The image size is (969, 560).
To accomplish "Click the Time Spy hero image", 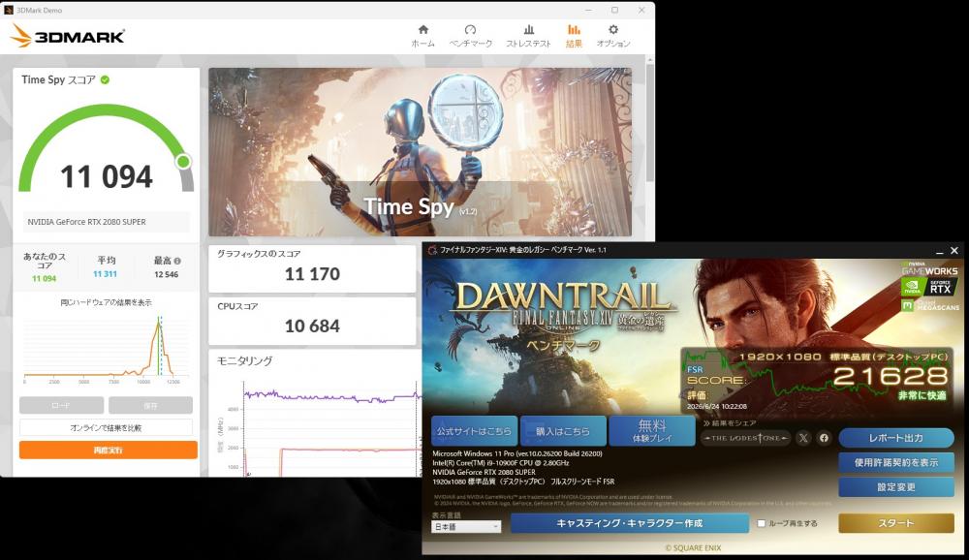I will (421, 151).
